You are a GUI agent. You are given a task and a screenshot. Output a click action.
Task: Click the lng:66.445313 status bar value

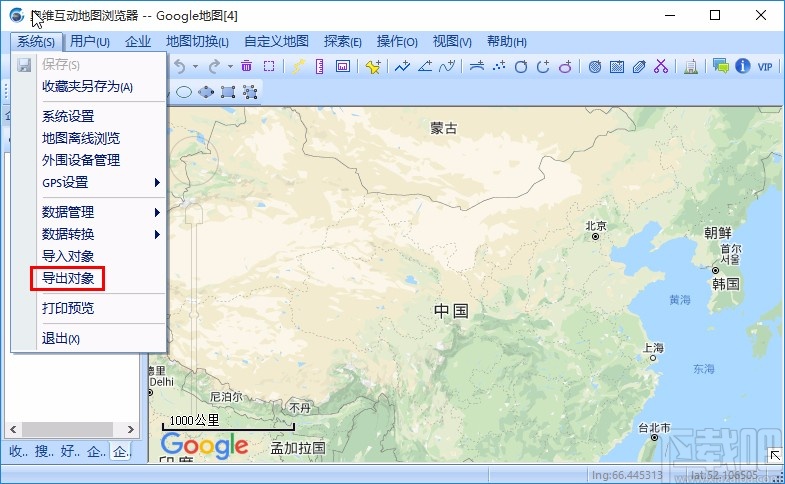(x=627, y=475)
